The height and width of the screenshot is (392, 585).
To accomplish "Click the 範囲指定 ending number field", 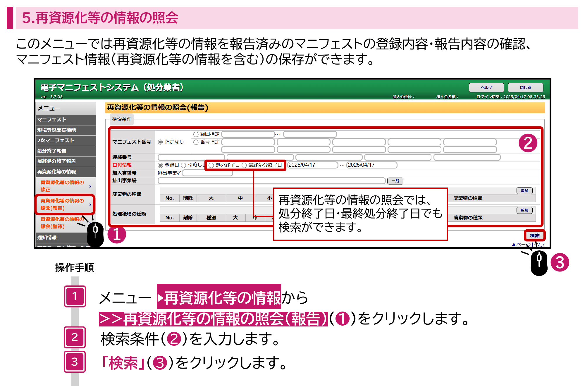I will pos(310,134).
